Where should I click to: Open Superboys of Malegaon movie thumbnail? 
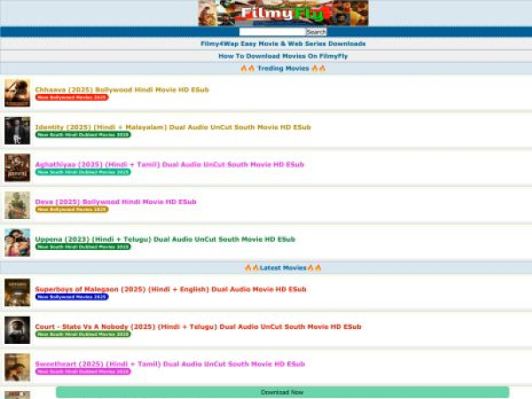(x=18, y=293)
